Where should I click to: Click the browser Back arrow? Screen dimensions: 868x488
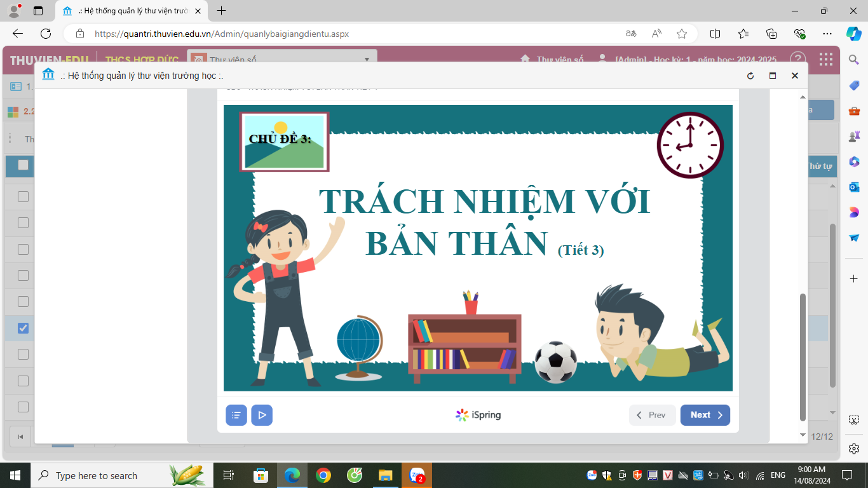(x=18, y=34)
